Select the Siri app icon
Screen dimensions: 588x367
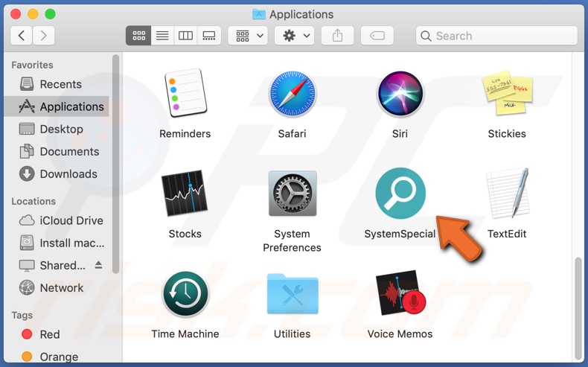[400, 94]
